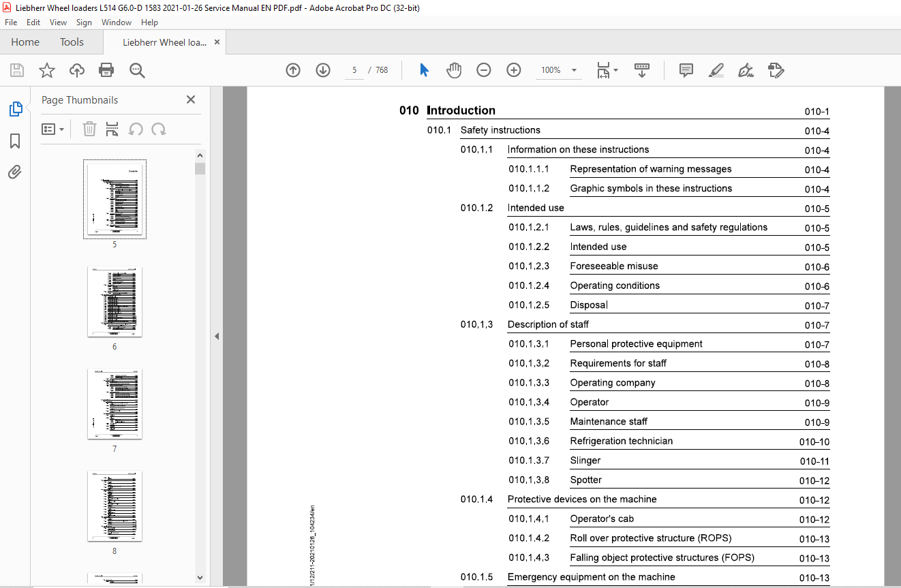Open 'Personal protective equipment' entry
The width and height of the screenshot is (901, 588).
click(636, 344)
